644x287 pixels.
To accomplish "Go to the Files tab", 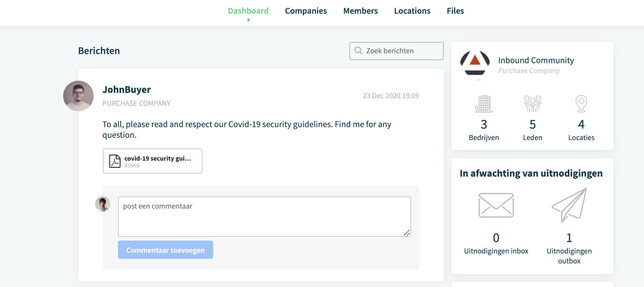I will click(x=455, y=11).
